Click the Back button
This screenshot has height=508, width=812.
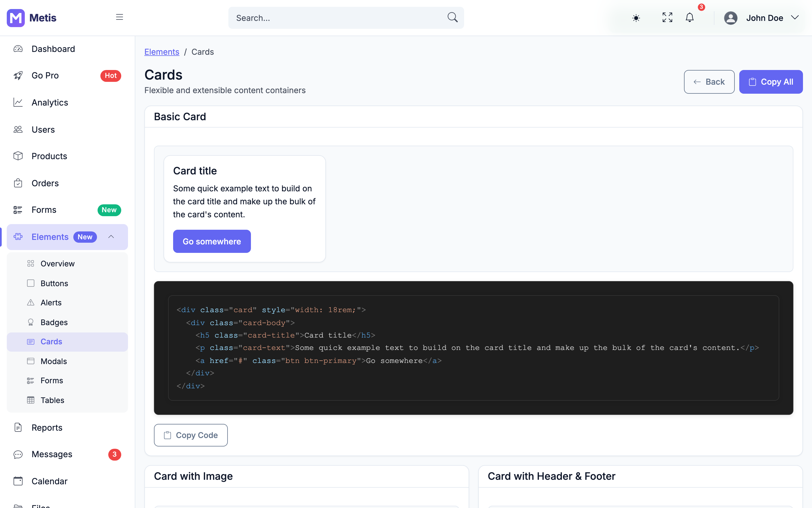pos(709,82)
